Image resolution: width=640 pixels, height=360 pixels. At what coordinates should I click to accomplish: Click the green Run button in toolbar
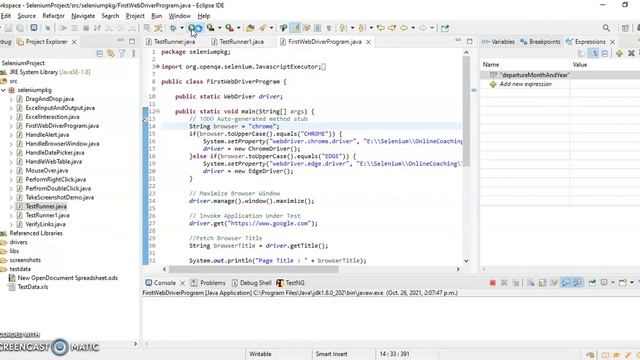click(x=192, y=28)
